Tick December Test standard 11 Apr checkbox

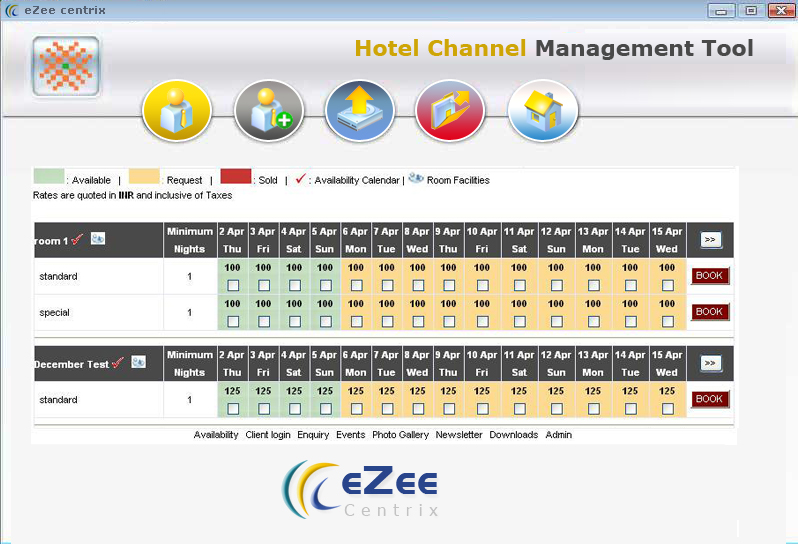(x=520, y=409)
